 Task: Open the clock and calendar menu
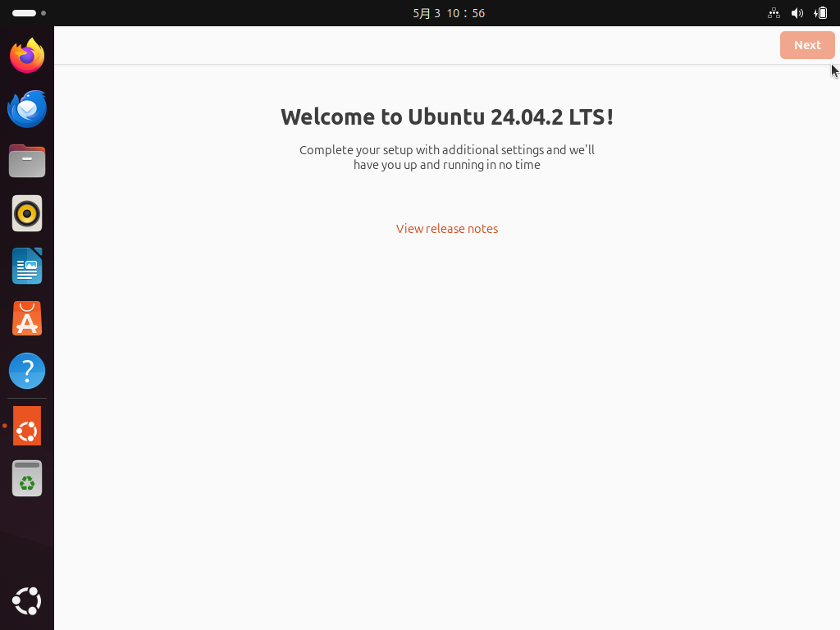click(449, 13)
